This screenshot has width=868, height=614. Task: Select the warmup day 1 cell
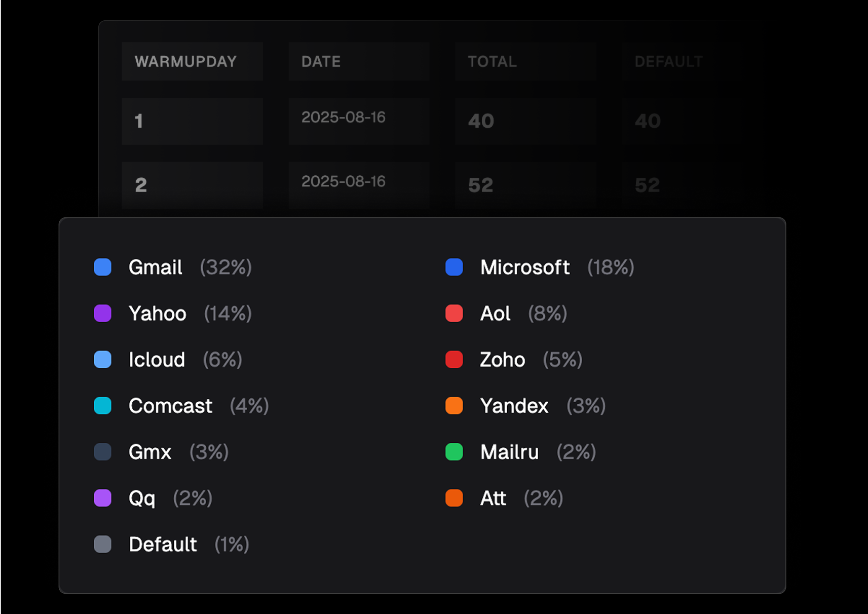click(193, 121)
